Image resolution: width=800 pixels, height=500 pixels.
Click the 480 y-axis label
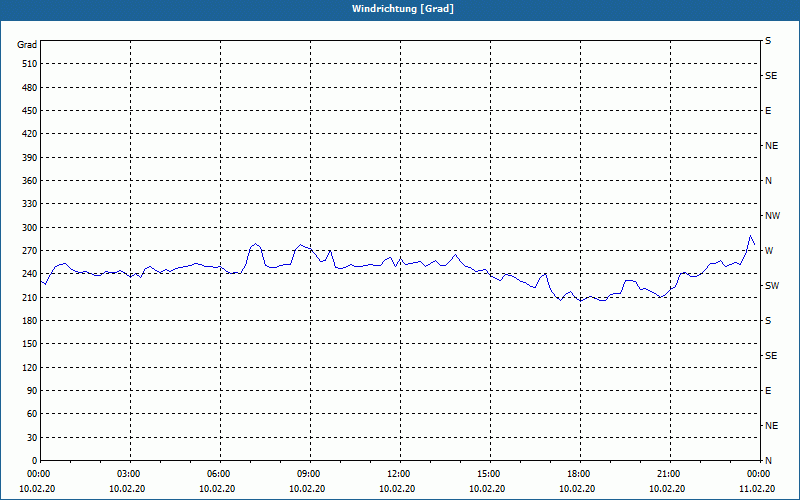29,88
